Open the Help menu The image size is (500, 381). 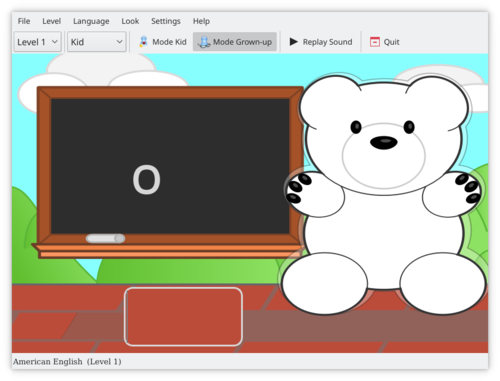coord(201,21)
